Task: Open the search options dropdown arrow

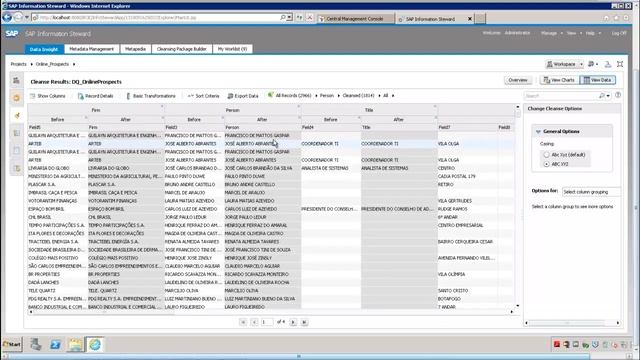Action: [608, 96]
